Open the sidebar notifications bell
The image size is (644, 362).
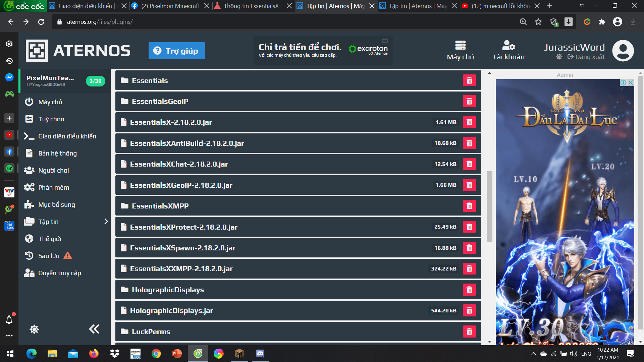point(9,320)
